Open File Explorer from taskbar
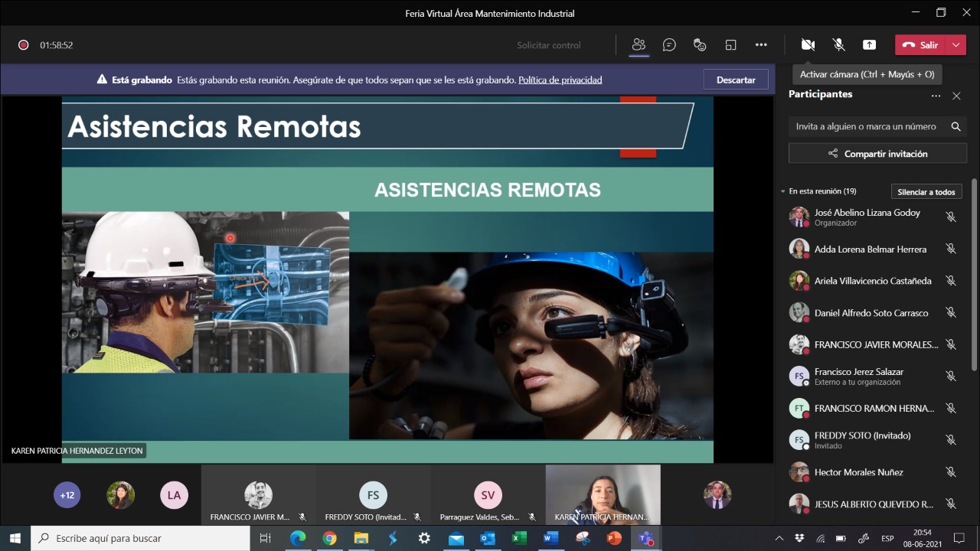The height and width of the screenshot is (551, 980). coord(361,538)
